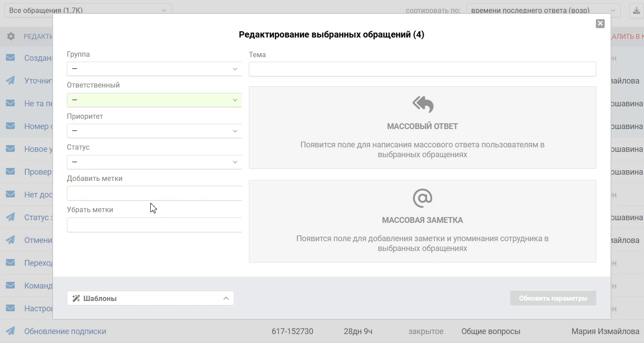The width and height of the screenshot is (644, 343).
Task: Click the Telegram icon for Обновление подписки
Action: 10,331
